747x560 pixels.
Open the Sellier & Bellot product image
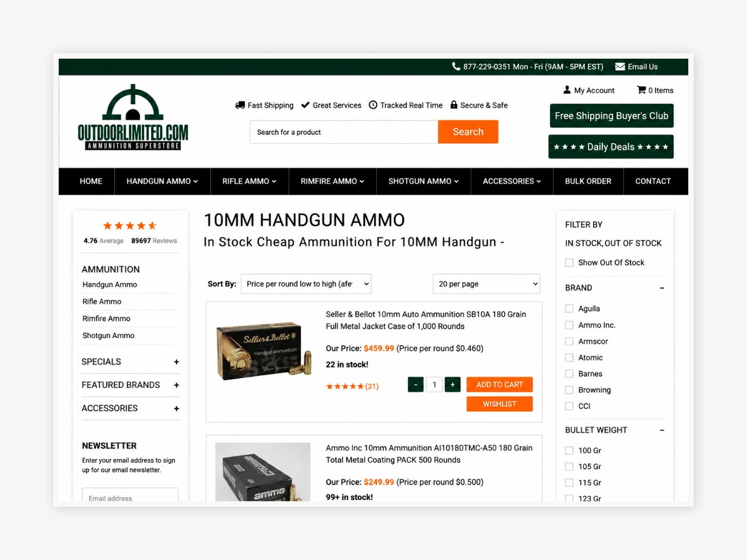(264, 351)
